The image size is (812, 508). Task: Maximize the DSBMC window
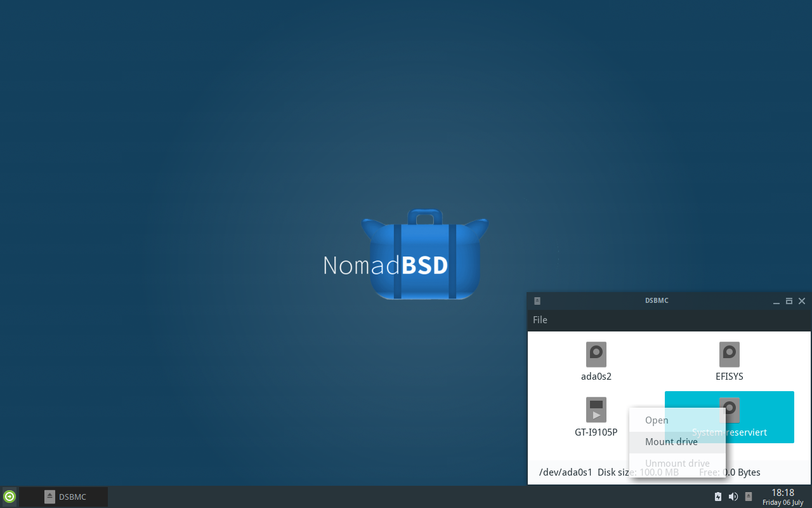pyautogui.click(x=789, y=301)
